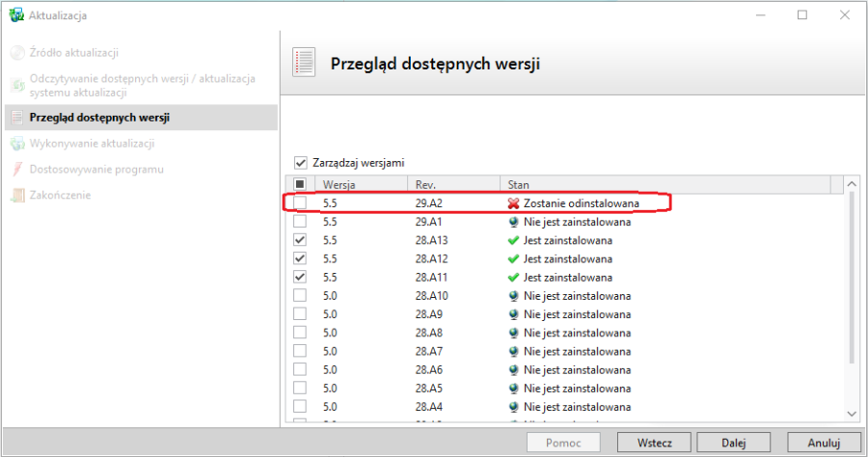Click the globe status icon for revision 28.A7
This screenshot has height=457, width=868.
(513, 351)
